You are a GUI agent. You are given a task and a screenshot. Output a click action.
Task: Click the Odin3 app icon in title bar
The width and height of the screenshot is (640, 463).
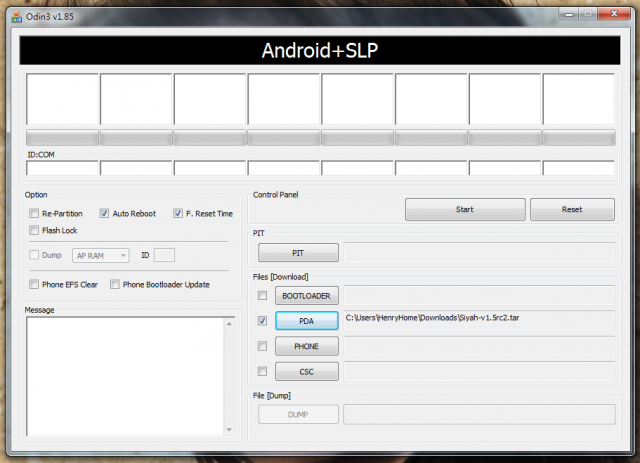16,17
